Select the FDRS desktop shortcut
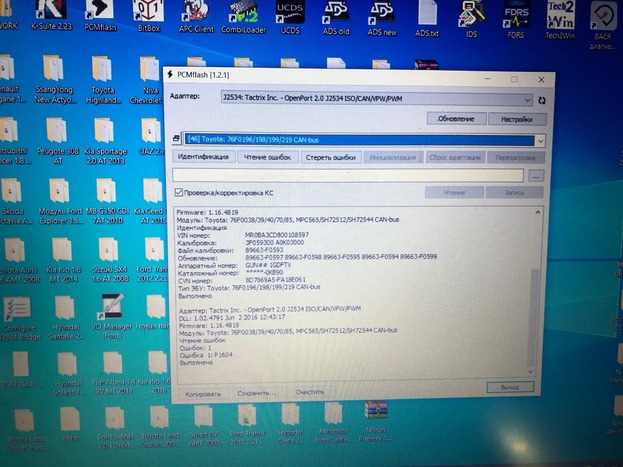623x467 pixels. click(x=515, y=14)
